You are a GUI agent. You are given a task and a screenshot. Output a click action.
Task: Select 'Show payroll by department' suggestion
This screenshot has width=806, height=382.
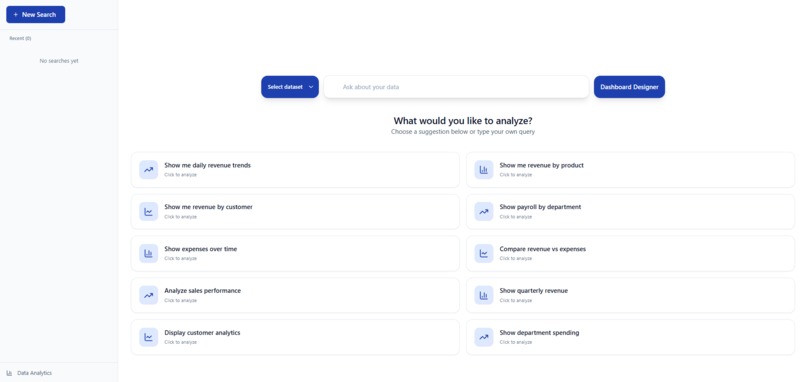click(x=630, y=212)
